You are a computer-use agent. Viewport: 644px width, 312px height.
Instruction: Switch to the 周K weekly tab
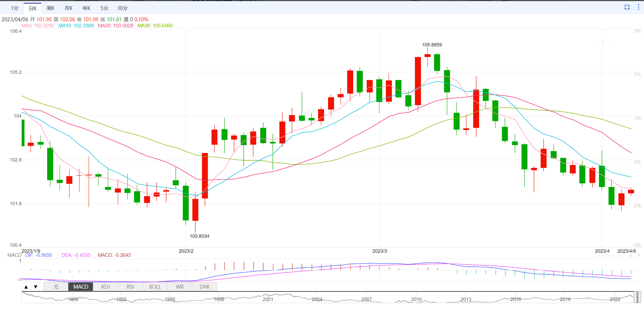coord(51,8)
